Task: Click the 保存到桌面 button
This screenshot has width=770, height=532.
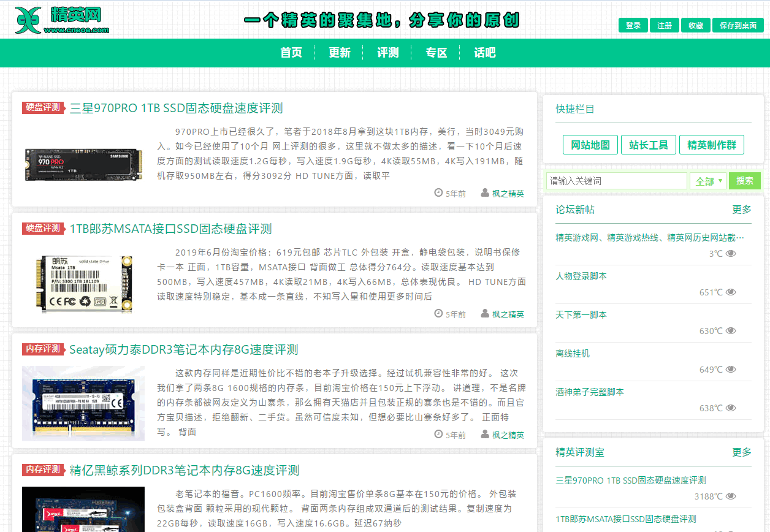Action: [738, 25]
